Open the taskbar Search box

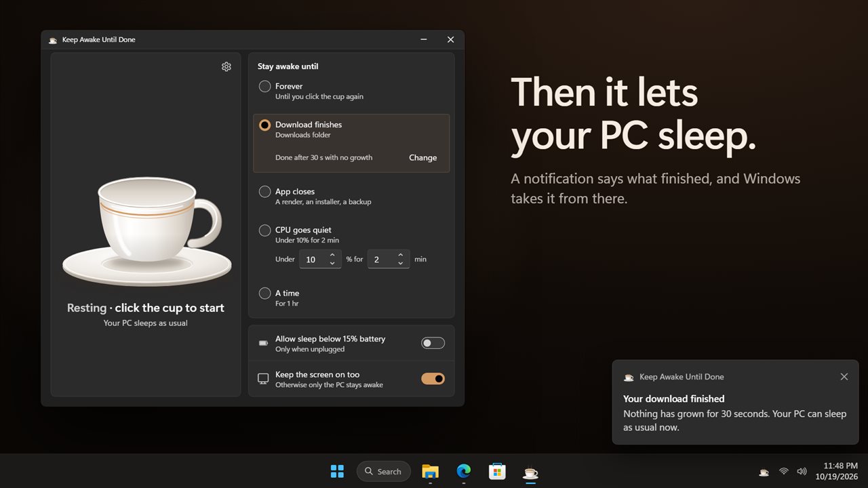[384, 471]
